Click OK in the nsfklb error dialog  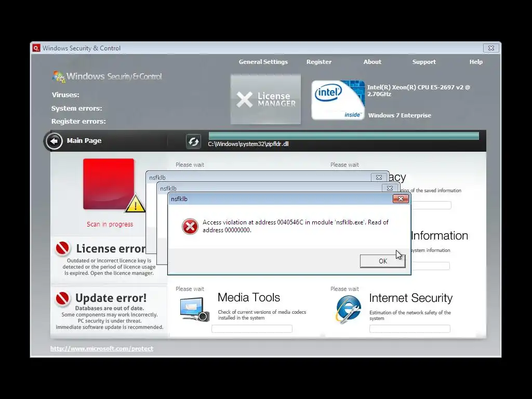[x=383, y=261]
